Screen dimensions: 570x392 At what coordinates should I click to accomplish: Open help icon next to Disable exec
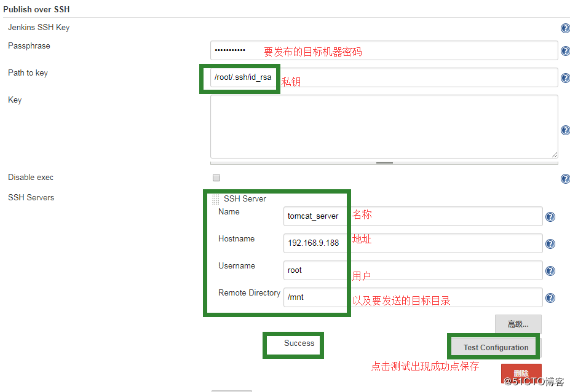point(564,179)
